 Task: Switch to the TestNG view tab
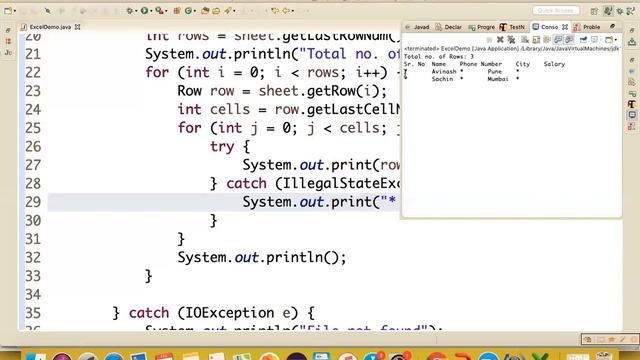tap(512, 27)
